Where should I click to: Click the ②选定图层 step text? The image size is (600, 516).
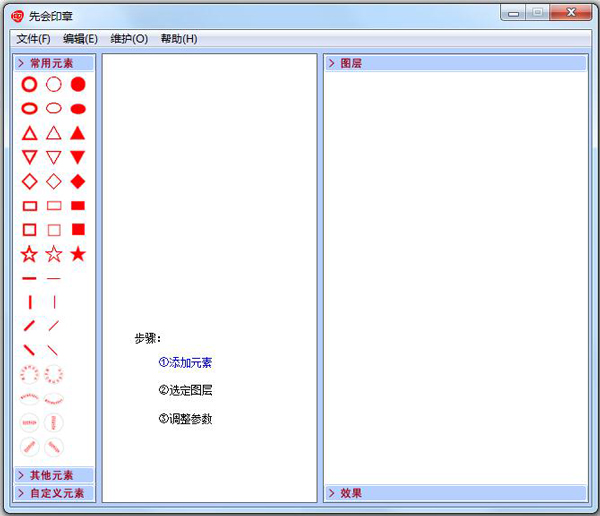click(185, 390)
